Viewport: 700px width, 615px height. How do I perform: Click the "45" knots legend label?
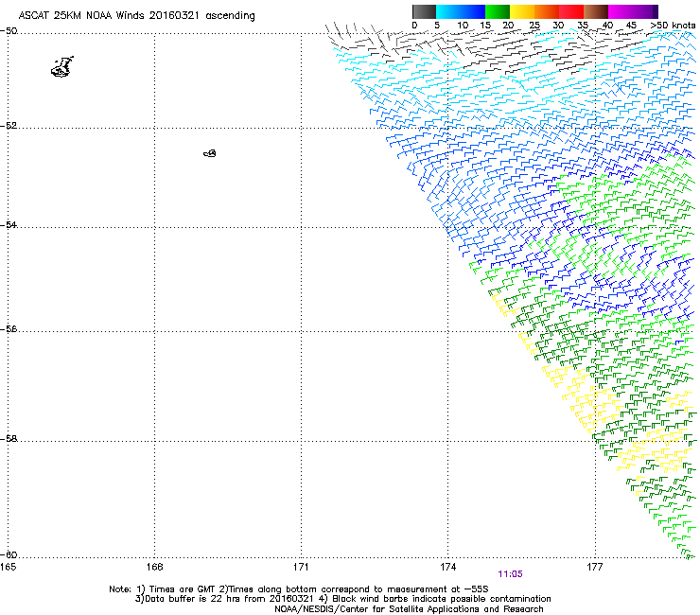(x=631, y=25)
